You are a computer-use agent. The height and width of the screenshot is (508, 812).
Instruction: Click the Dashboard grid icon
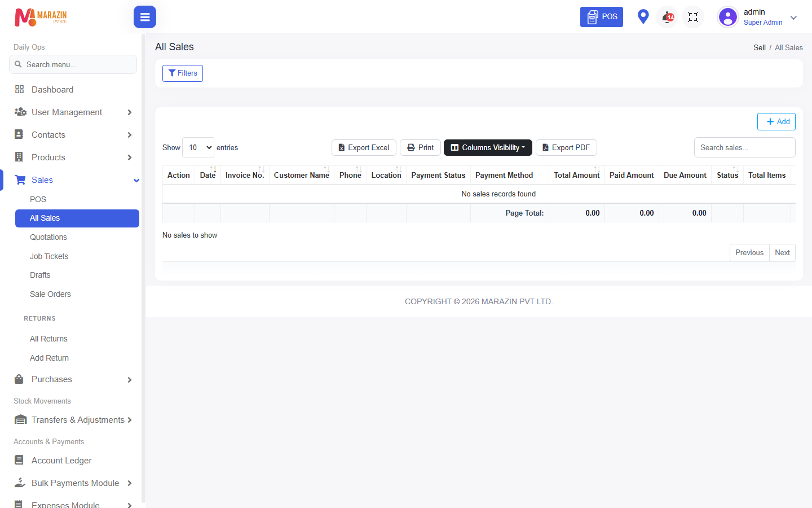(20, 89)
